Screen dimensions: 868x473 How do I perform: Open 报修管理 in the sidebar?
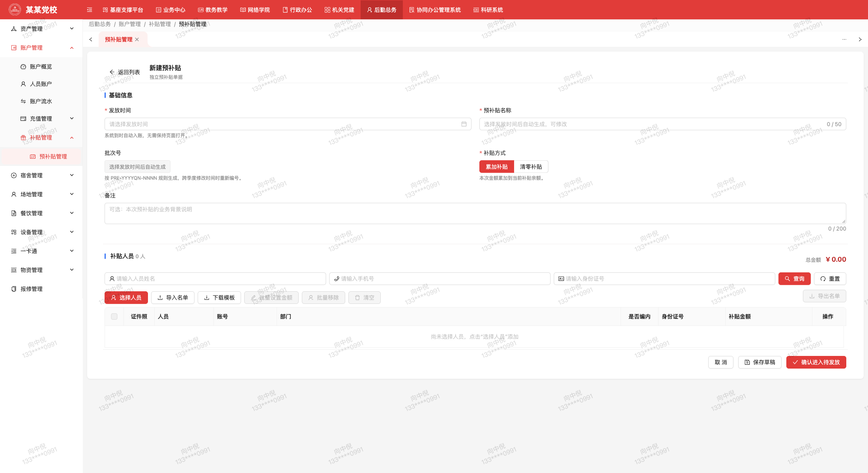[41, 289]
